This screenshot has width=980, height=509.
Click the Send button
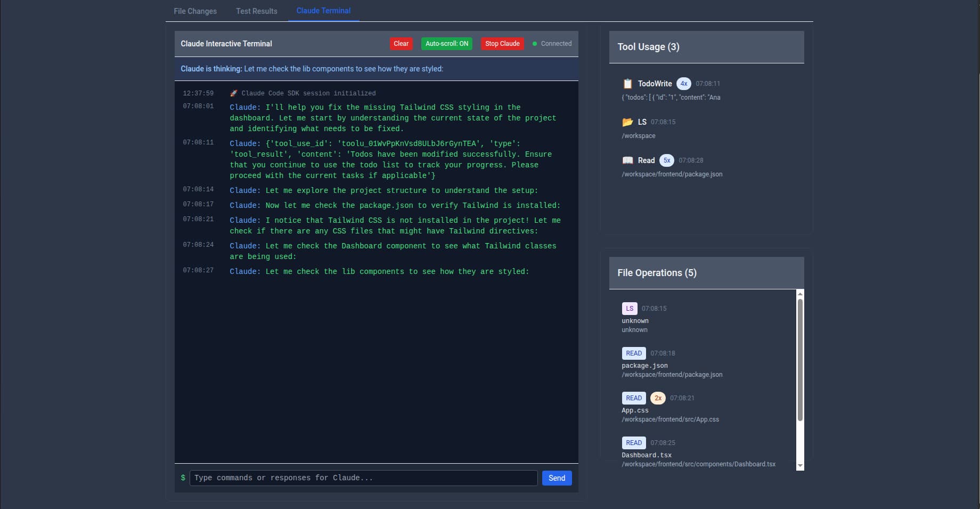click(x=557, y=478)
